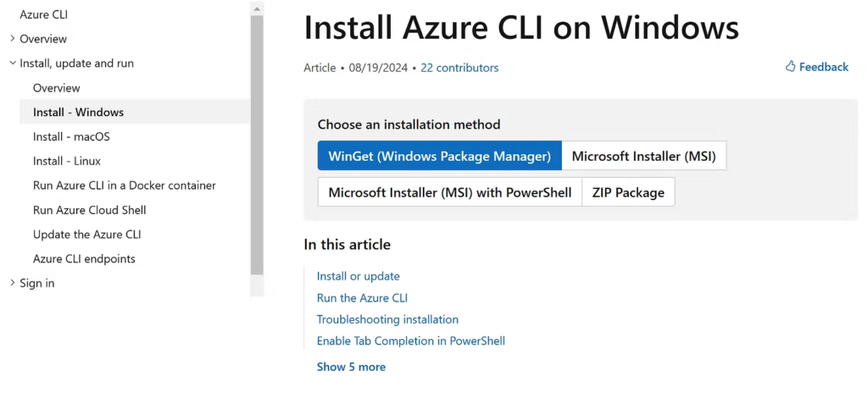Expand the Sign in tree node
The height and width of the screenshot is (393, 868).
13,283
